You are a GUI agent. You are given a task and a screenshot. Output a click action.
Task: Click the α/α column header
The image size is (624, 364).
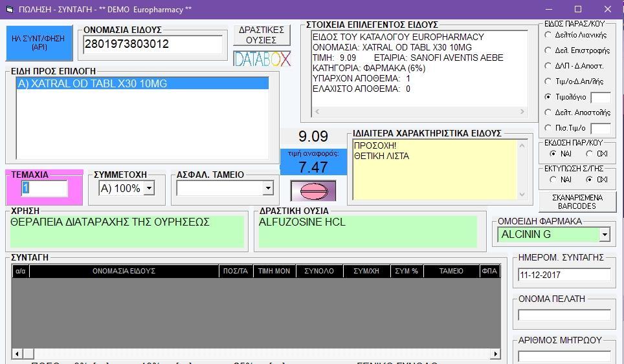tap(20, 271)
